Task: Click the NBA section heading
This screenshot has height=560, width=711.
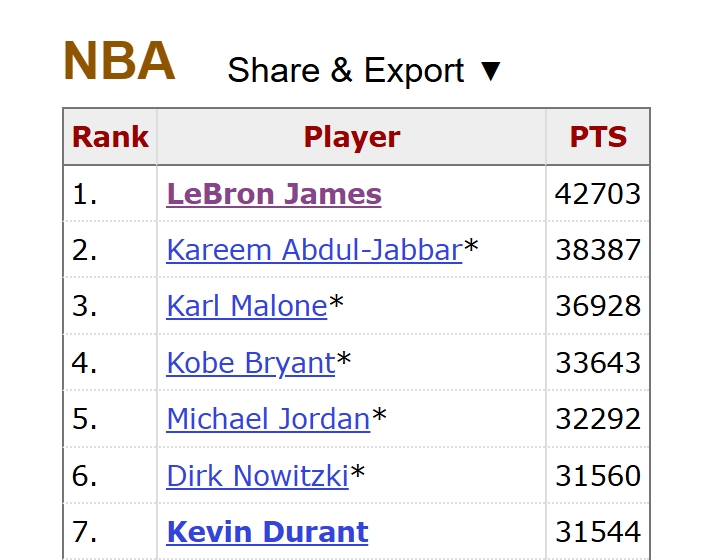Action: [119, 62]
